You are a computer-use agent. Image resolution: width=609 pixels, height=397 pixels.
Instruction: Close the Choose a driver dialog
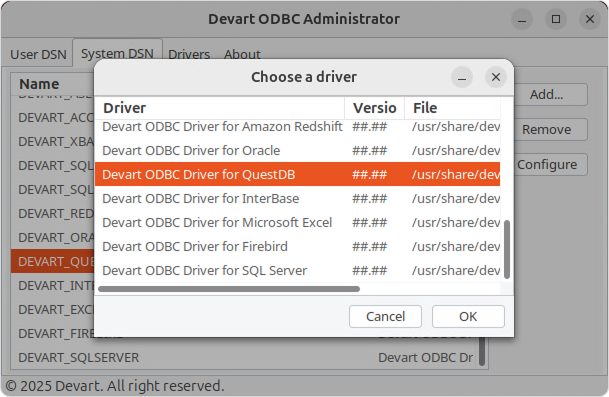click(x=496, y=77)
